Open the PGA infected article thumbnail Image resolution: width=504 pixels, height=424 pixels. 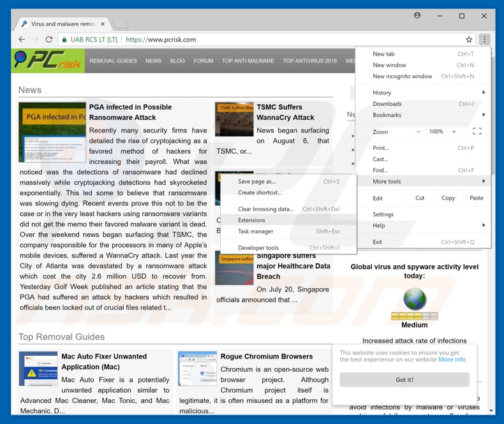(52, 132)
